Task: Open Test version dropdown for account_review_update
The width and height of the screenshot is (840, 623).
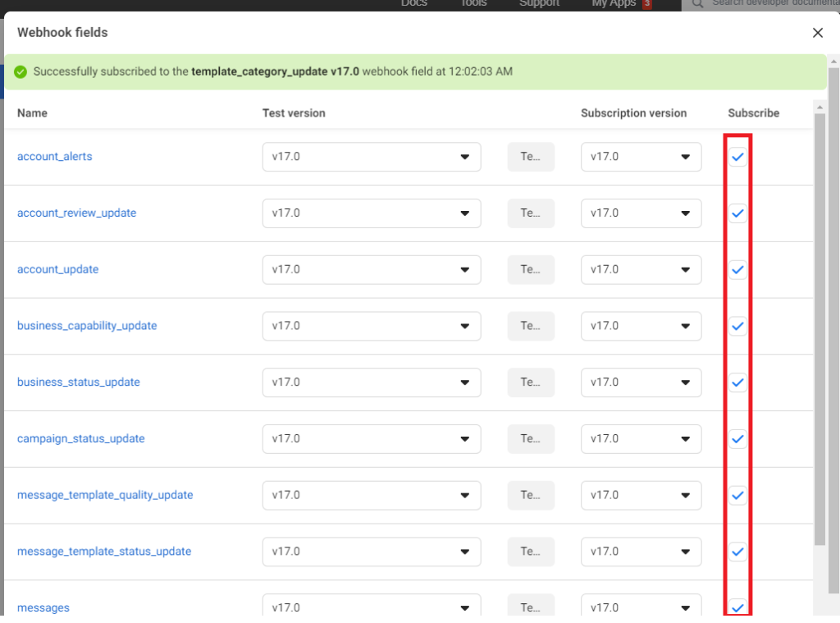Action: pyautogui.click(x=372, y=213)
